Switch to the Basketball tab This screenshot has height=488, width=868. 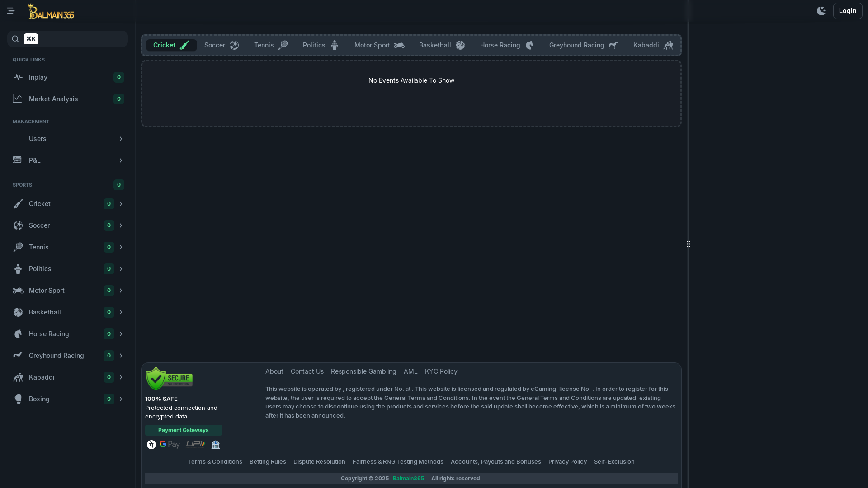pyautogui.click(x=442, y=45)
